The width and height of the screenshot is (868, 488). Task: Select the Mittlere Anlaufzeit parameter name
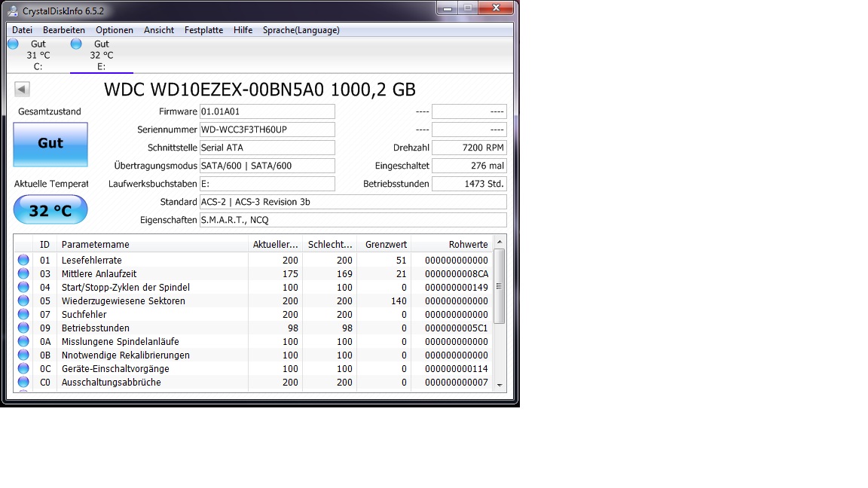tap(99, 273)
